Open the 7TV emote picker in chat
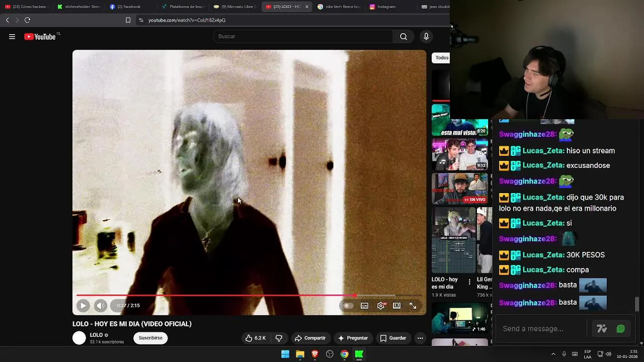 [x=602, y=329]
